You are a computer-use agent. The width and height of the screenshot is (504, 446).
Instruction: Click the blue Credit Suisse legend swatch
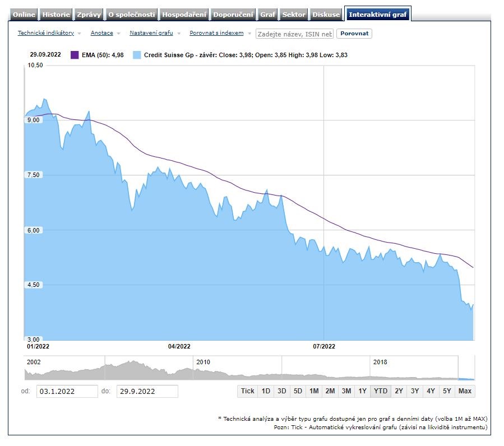pos(137,55)
